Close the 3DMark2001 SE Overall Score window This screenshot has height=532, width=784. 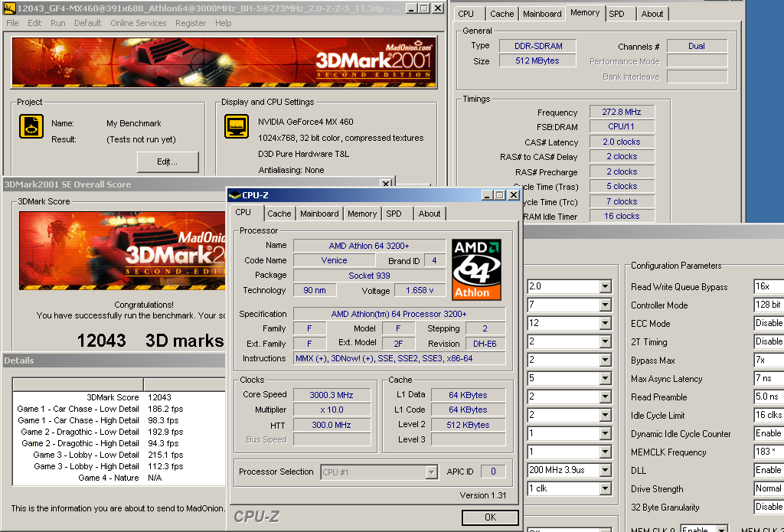pos(386,184)
